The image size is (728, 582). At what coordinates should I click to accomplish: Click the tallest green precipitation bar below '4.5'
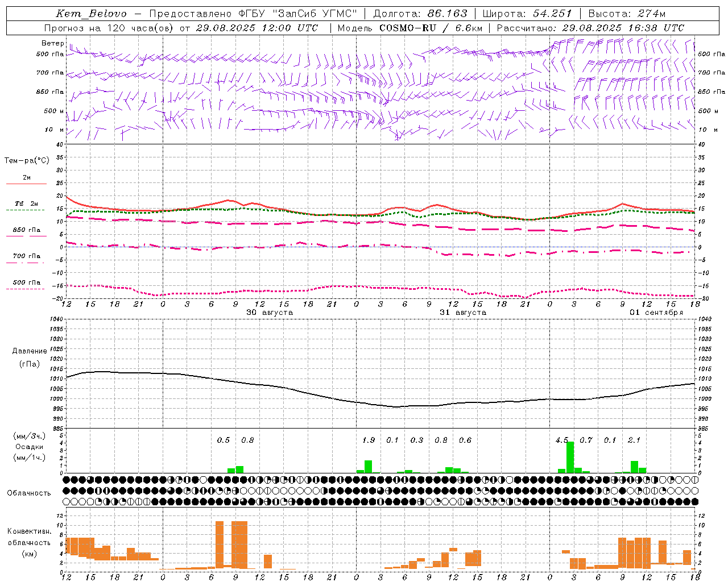(x=570, y=457)
